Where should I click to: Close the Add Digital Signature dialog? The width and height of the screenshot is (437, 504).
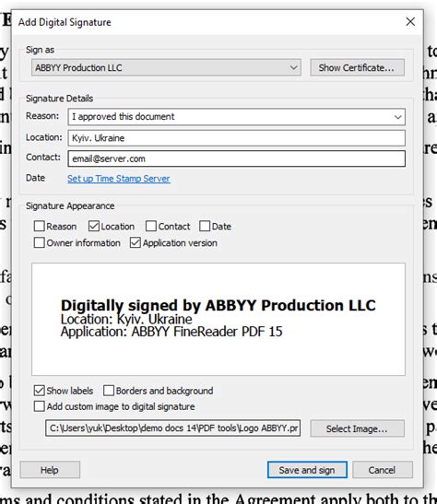click(x=410, y=22)
